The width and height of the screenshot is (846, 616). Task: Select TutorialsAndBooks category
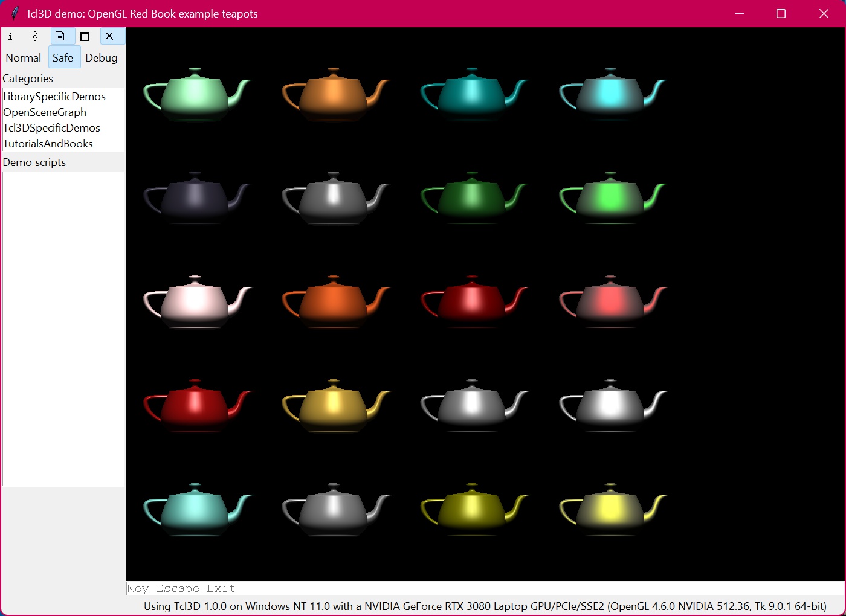(63, 144)
